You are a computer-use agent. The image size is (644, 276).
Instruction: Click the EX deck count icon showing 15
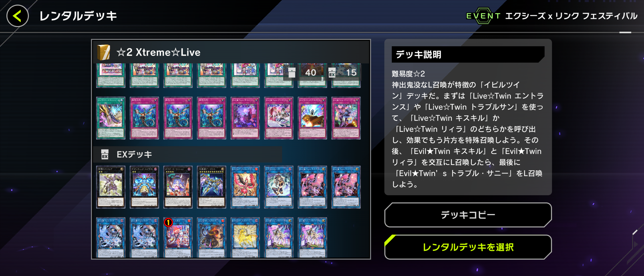click(332, 73)
